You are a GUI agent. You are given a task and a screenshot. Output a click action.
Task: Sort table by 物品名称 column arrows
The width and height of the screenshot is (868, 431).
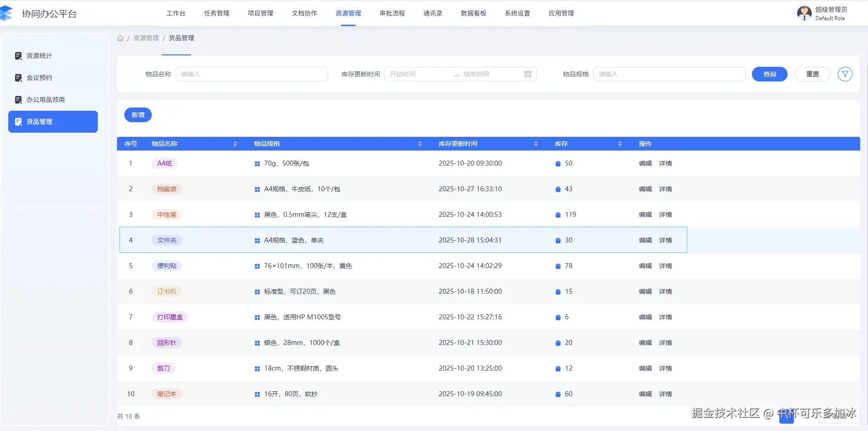(x=235, y=144)
